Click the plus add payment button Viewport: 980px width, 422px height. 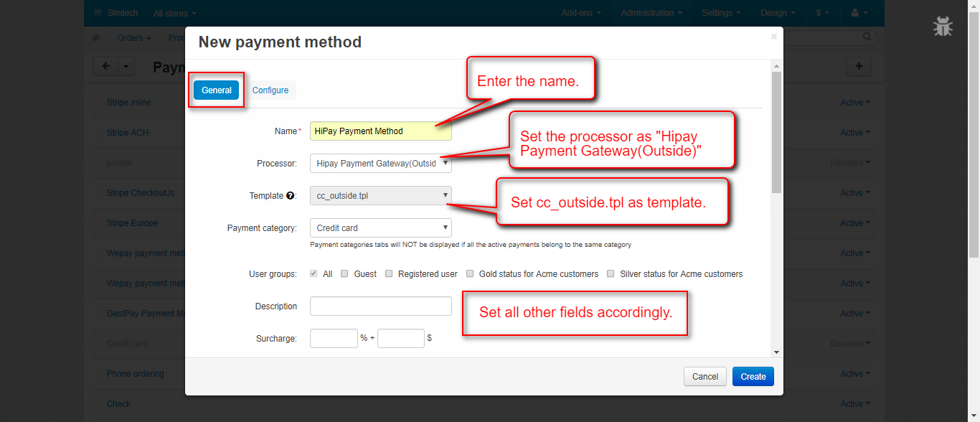859,67
